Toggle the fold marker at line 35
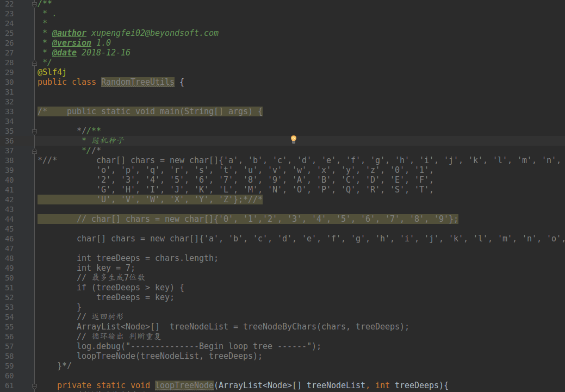565x392 pixels. [x=35, y=132]
